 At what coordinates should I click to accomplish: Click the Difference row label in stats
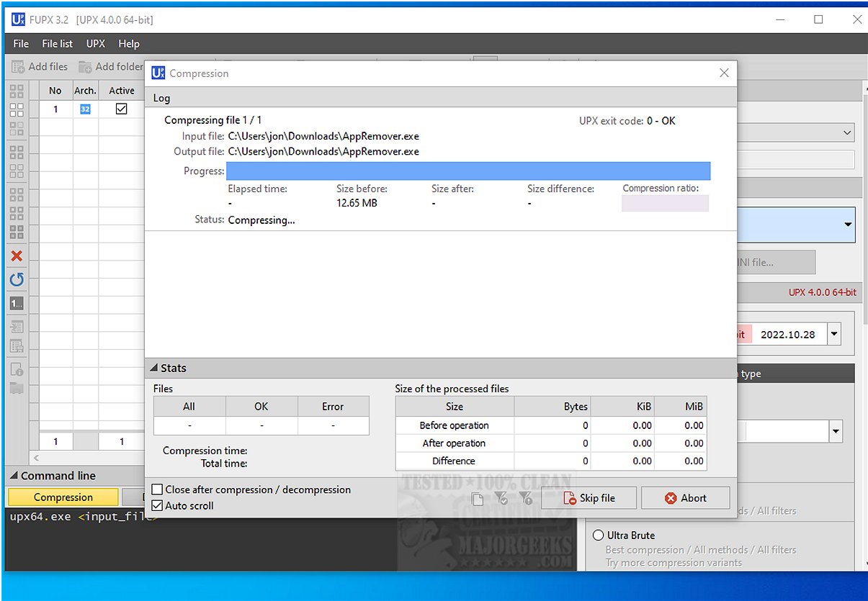[x=455, y=461]
